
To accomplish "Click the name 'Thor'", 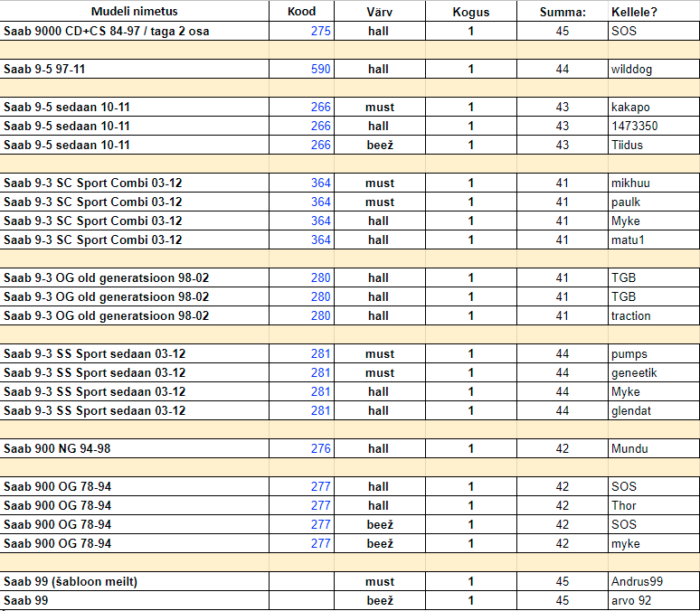I will tap(624, 505).
